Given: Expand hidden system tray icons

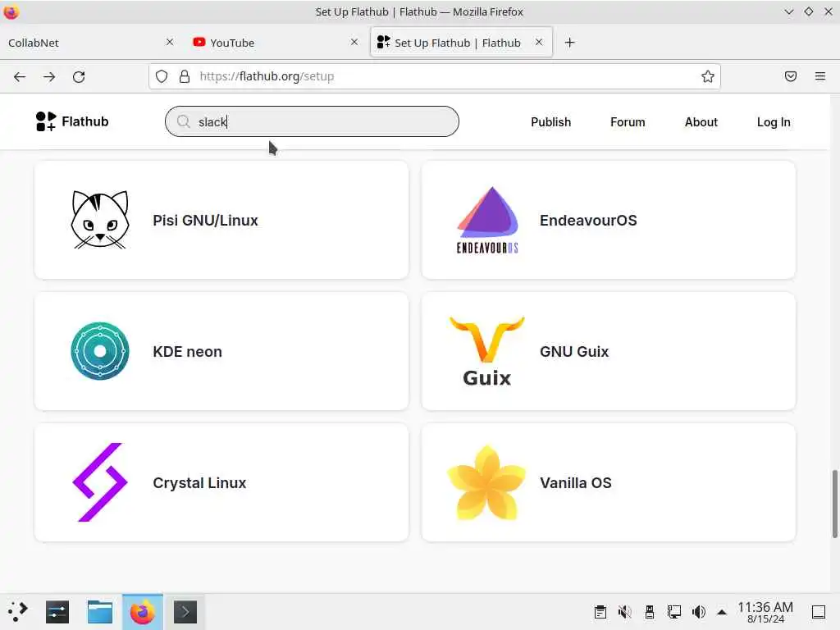Looking at the screenshot, I should click(722, 612).
